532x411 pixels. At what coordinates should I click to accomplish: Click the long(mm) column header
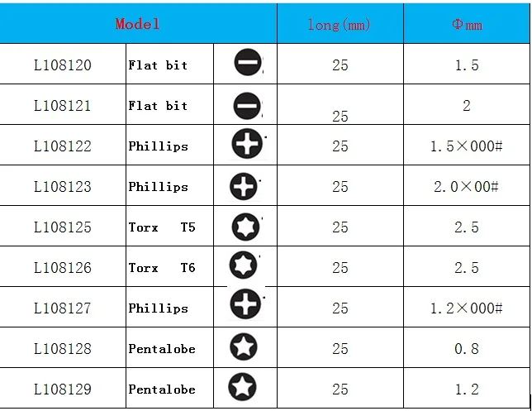tap(340, 25)
